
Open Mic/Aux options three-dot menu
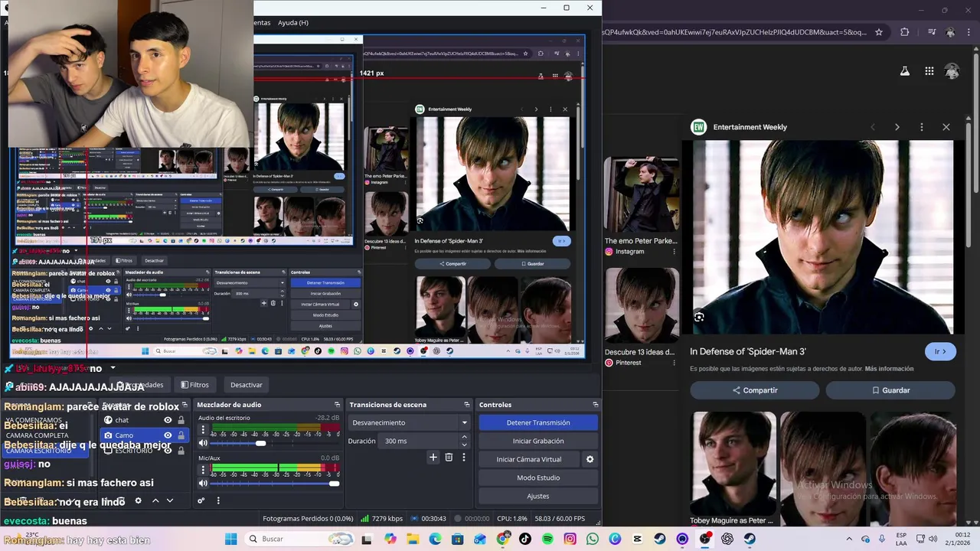tap(203, 471)
